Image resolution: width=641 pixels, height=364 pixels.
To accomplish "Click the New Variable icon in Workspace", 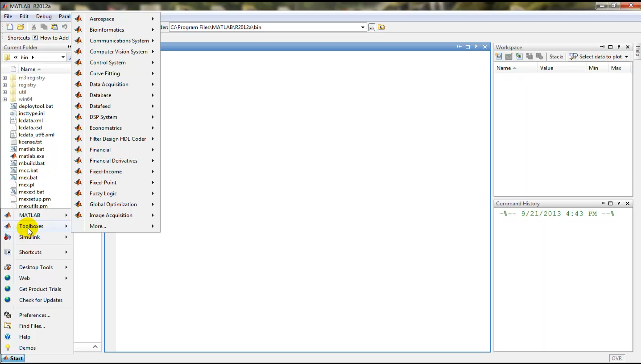I will click(499, 57).
